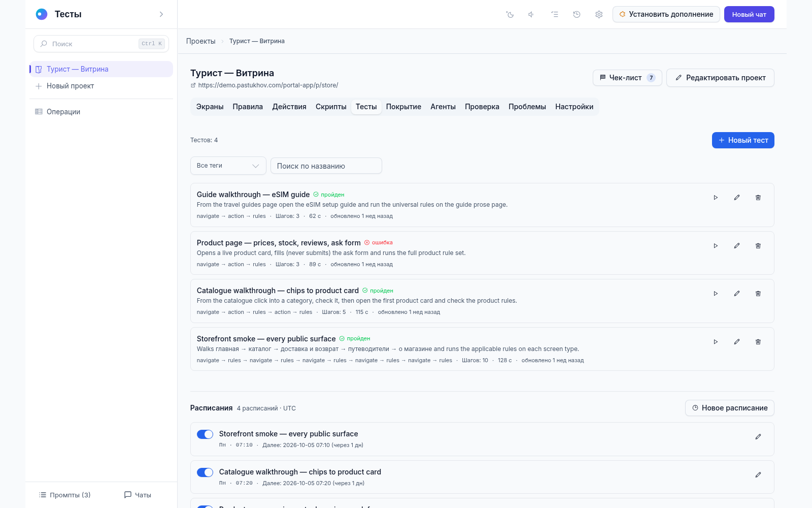Edit the Catalogue walkthrough schedule
This screenshot has width=812, height=508.
(x=758, y=475)
